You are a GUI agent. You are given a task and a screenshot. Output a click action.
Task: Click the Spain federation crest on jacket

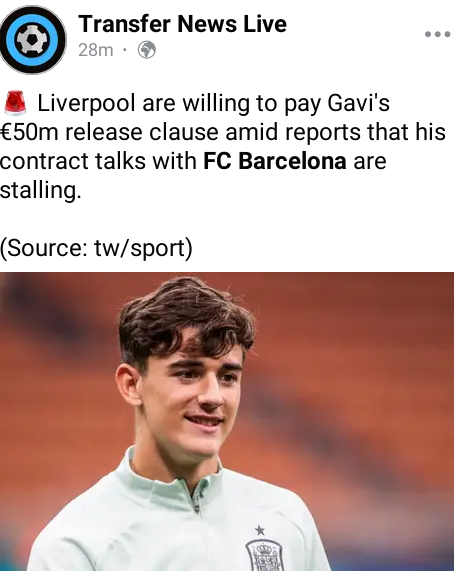pos(265,556)
